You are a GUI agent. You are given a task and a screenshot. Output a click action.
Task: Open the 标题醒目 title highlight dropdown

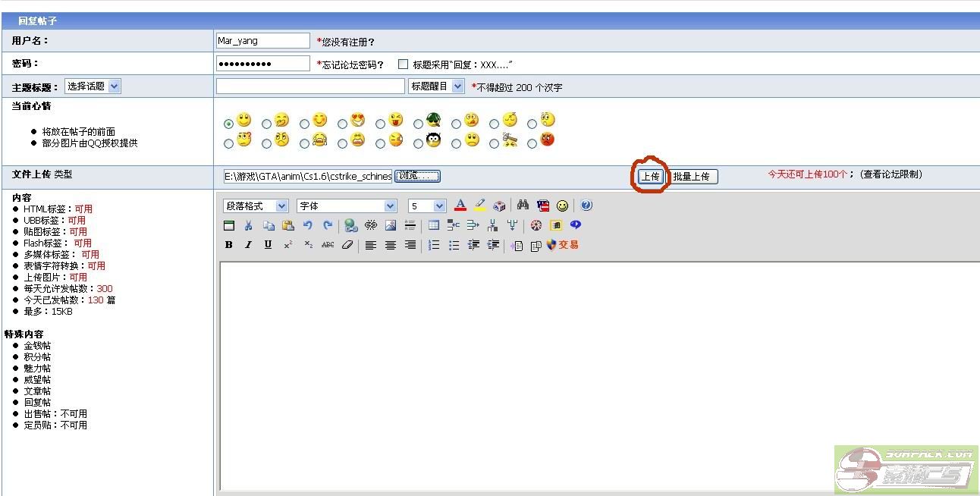pyautogui.click(x=436, y=86)
